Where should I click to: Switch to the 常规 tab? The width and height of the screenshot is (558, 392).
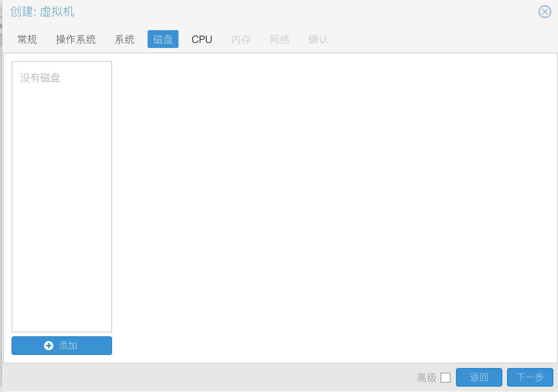(27, 39)
